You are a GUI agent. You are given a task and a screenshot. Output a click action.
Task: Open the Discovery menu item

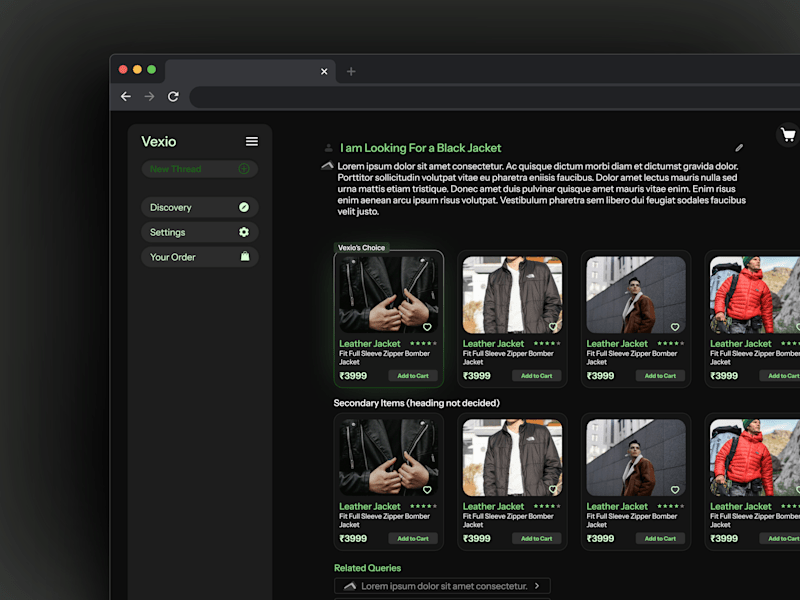pyautogui.click(x=200, y=207)
